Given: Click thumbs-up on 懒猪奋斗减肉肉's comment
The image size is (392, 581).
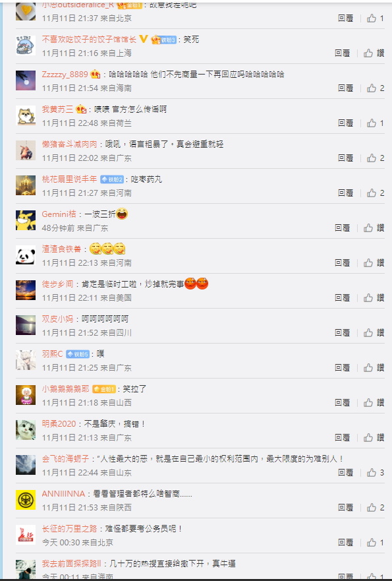Looking at the screenshot, I should (x=376, y=158).
